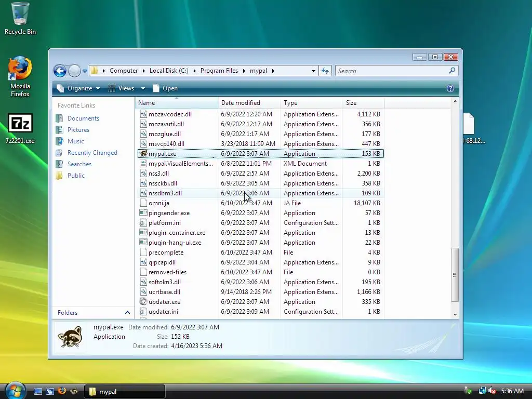Screen dimensions: 532x399
Task: Click the Public folder icon in sidebar
Action: click(59, 176)
